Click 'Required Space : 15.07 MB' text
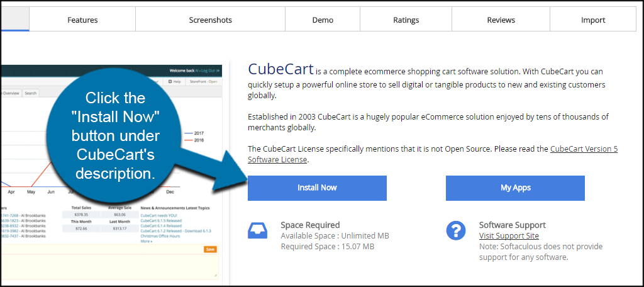Image resolution: width=644 pixels, height=287 pixels. tap(327, 247)
